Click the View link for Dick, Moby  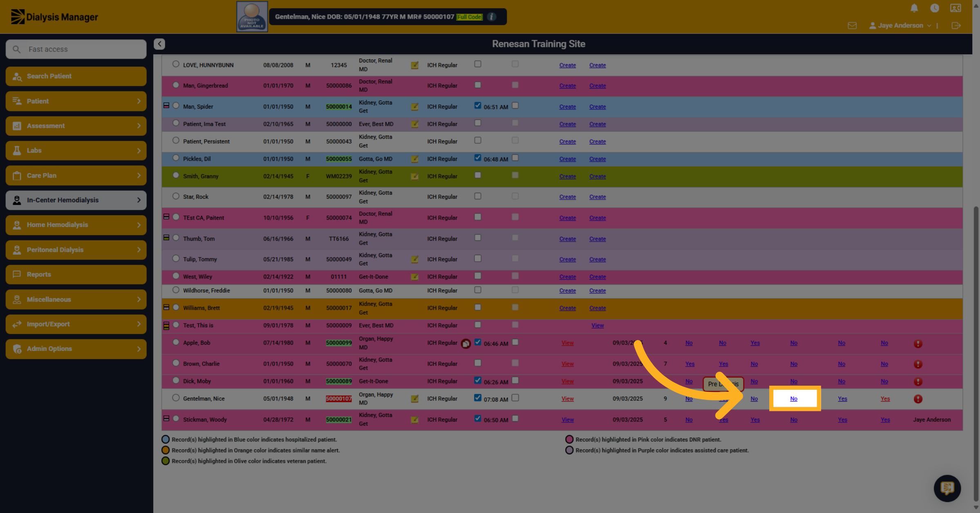coord(568,381)
